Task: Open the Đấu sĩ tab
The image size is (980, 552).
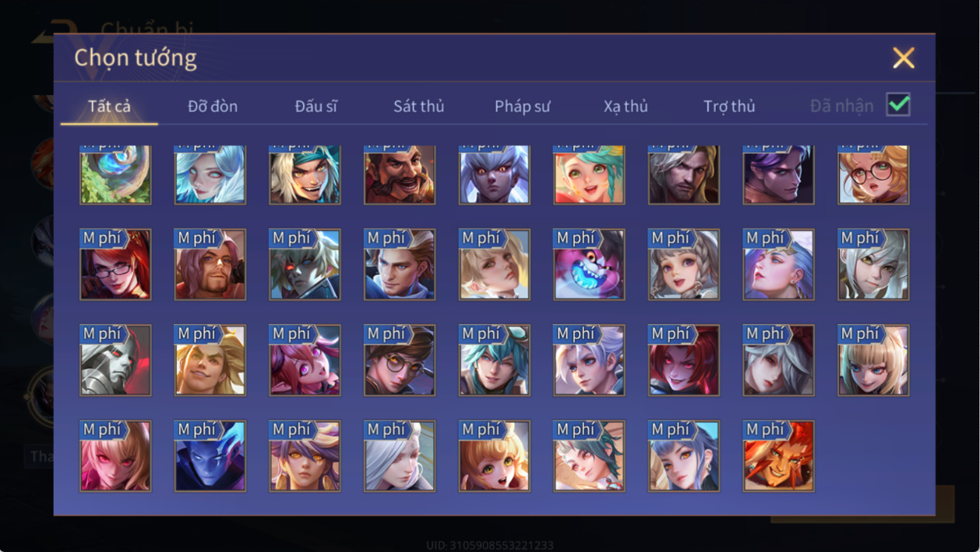Action: coord(316,106)
